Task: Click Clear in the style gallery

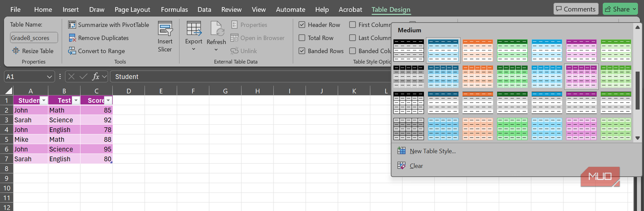Action: (416, 166)
